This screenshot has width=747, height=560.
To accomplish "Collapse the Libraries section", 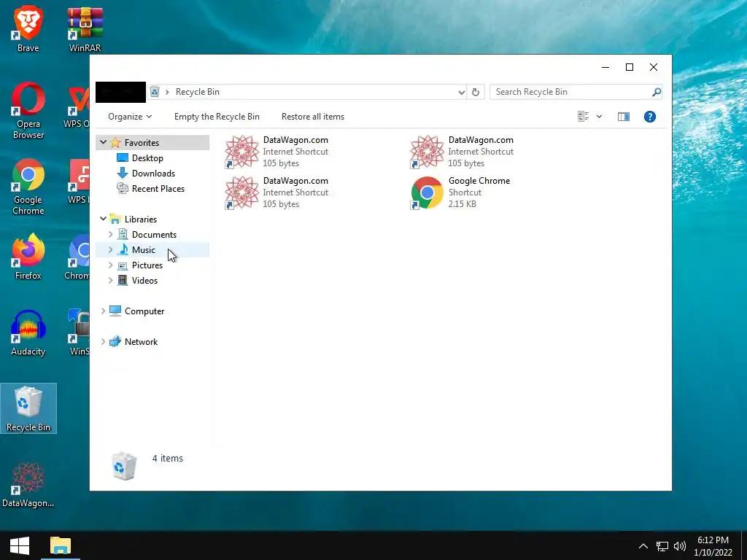I will click(x=103, y=219).
